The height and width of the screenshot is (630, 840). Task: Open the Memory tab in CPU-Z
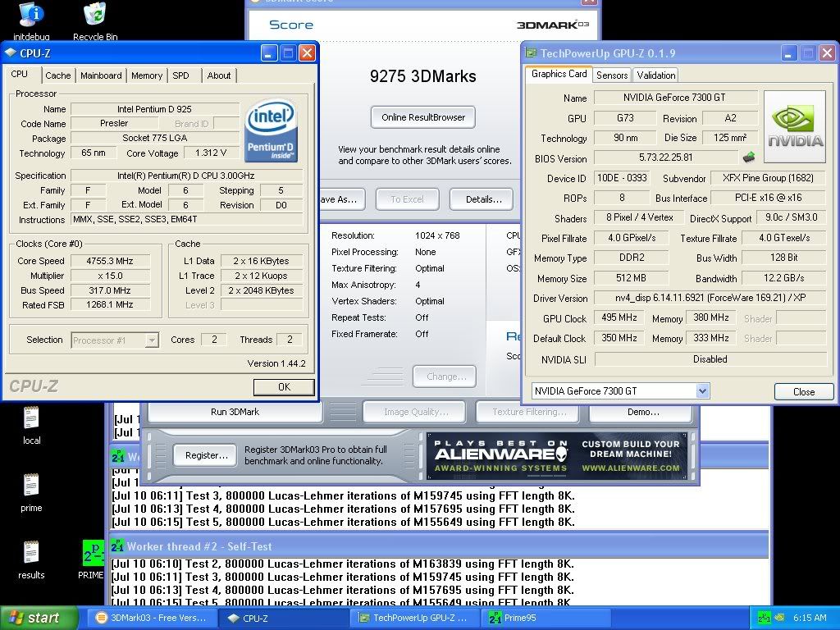[x=147, y=75]
